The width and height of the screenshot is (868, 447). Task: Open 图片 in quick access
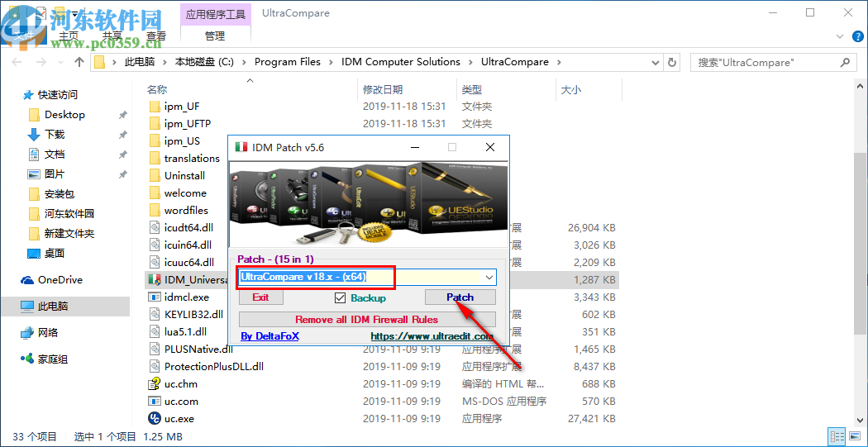55,174
